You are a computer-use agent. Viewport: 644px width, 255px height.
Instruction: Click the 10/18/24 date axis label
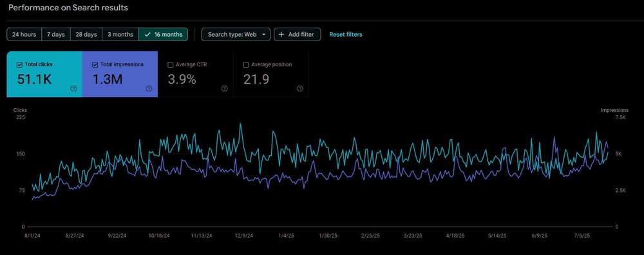[x=159, y=236]
